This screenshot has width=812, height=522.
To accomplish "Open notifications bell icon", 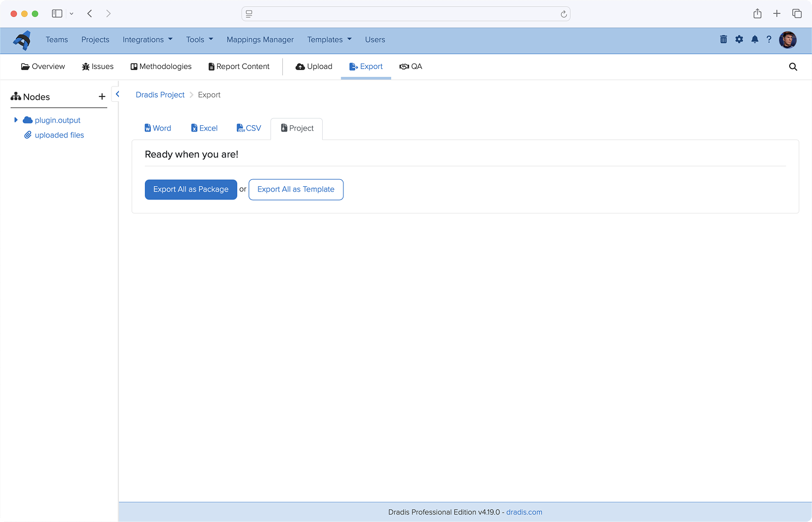I will click(755, 39).
